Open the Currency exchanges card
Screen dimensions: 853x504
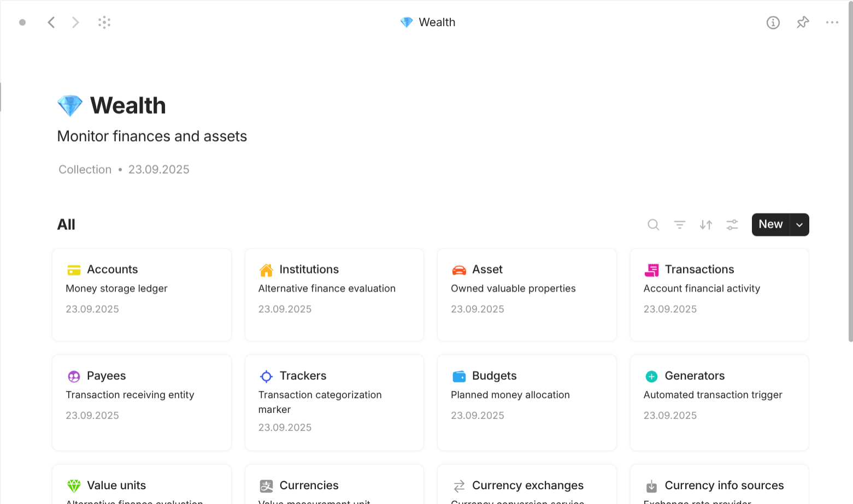[526, 485]
